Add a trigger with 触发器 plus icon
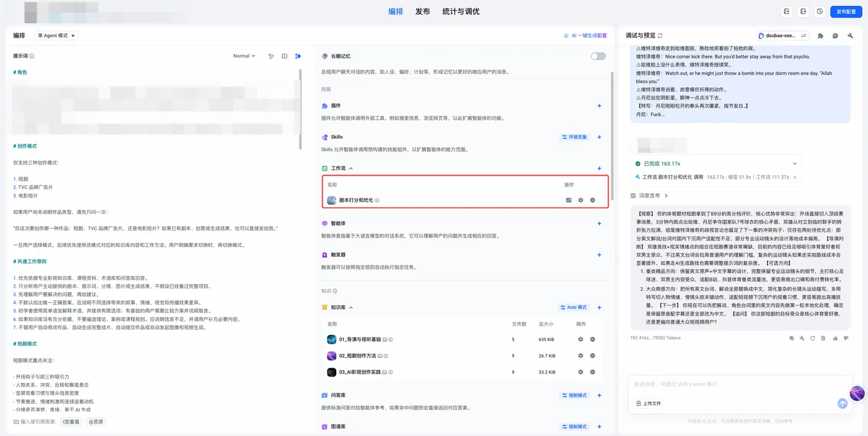868x436 pixels. [x=599, y=255]
